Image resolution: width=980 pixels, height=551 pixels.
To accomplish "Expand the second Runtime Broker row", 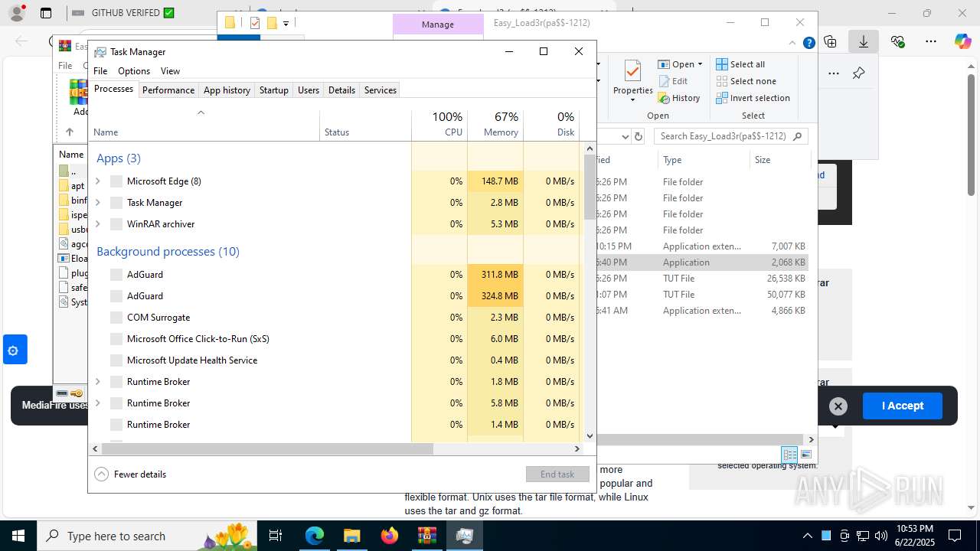I will 97,403.
